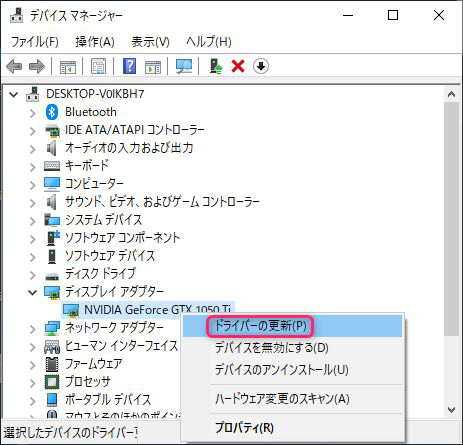The width and height of the screenshot is (463, 445).
Task: Click the update device driver toolbar icon
Action: point(216,66)
